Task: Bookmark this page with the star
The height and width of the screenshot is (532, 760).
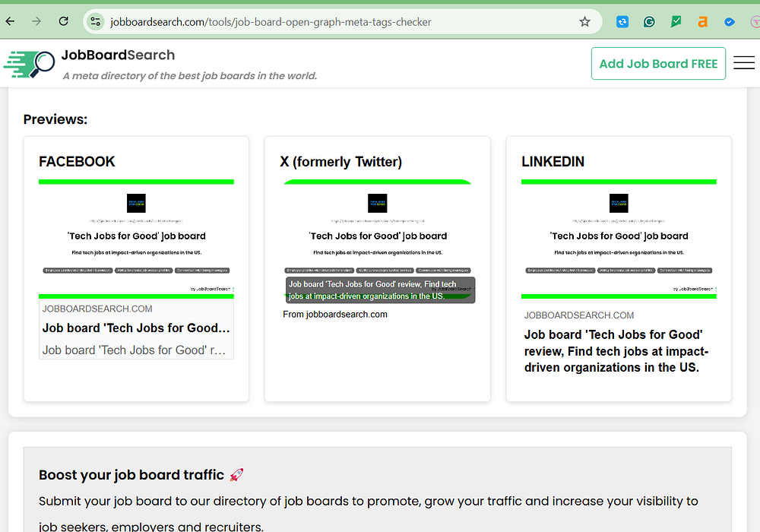Action: [584, 21]
